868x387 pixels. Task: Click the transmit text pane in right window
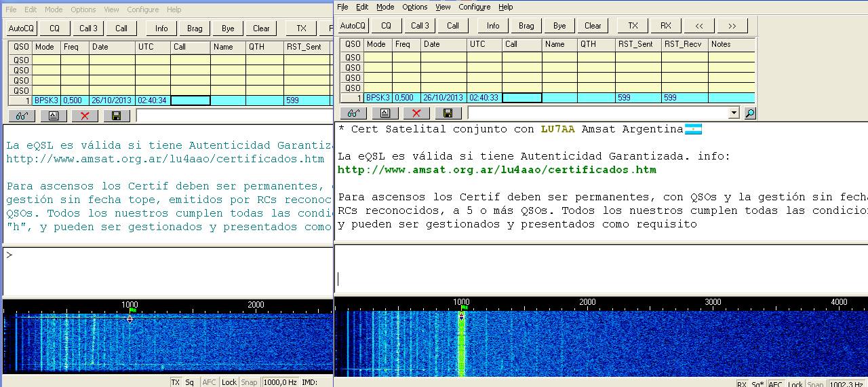click(x=601, y=269)
